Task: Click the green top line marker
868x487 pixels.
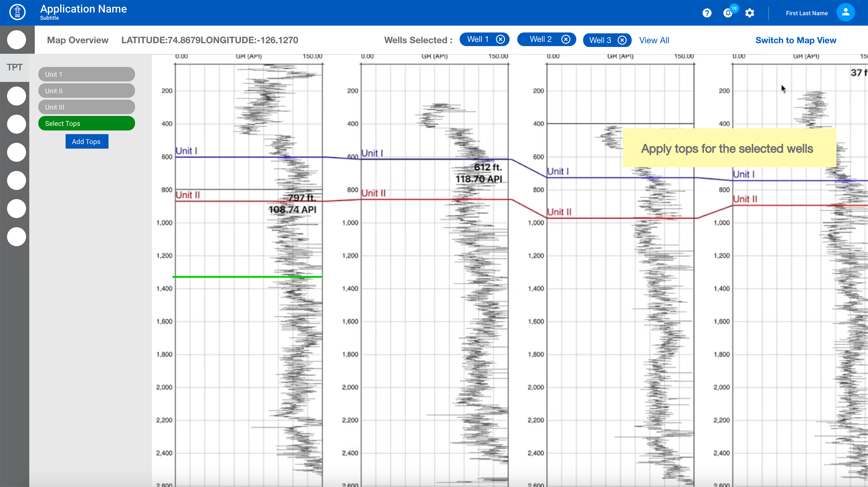Action: point(247,277)
